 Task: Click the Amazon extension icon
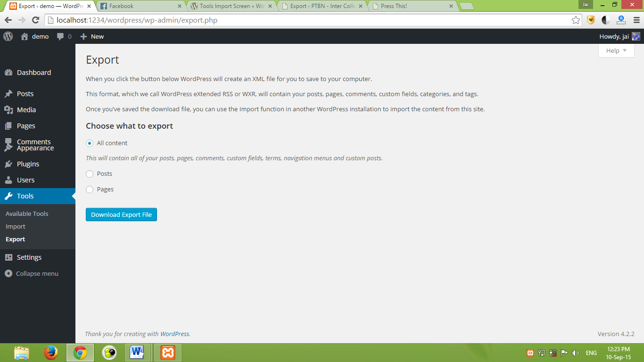(621, 20)
